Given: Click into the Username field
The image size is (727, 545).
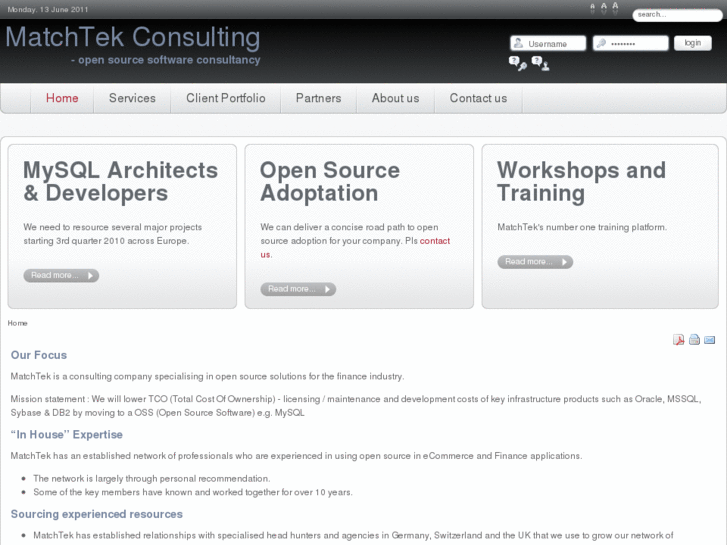Looking at the screenshot, I should tap(548, 44).
